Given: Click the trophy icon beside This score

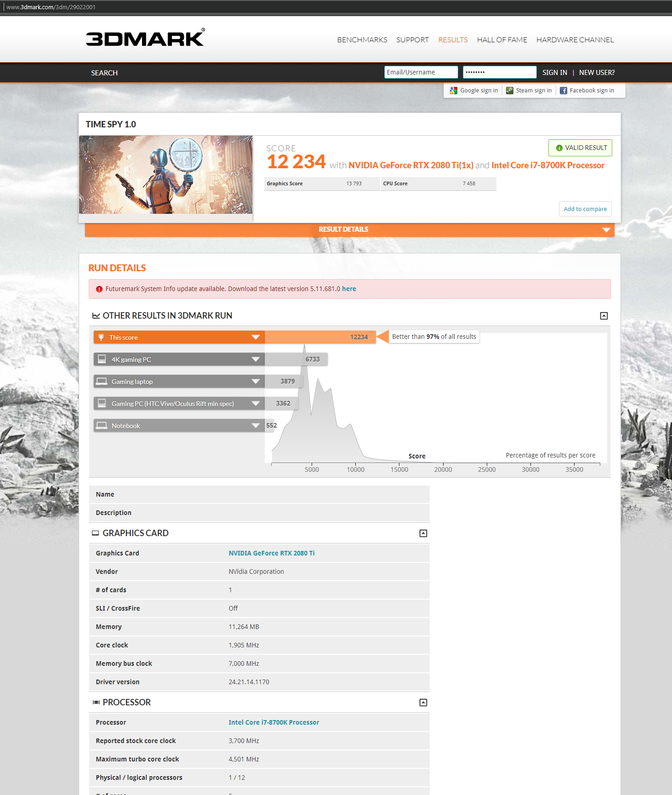Looking at the screenshot, I should [x=101, y=337].
